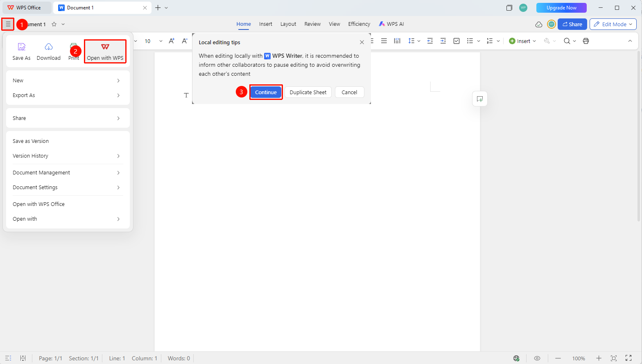
Task: Click the blue Share button
Action: [572, 24]
